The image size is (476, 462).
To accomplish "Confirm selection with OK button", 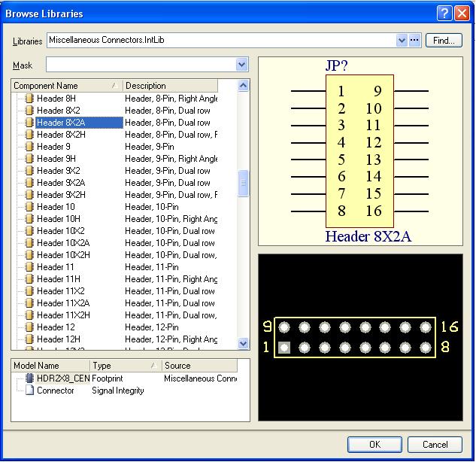I will [374, 445].
